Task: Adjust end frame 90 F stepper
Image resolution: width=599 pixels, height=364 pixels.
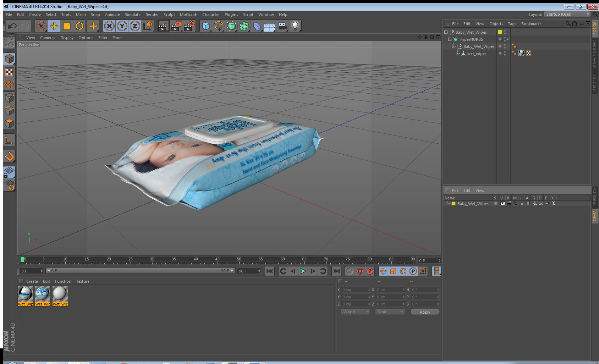Action: tap(259, 271)
